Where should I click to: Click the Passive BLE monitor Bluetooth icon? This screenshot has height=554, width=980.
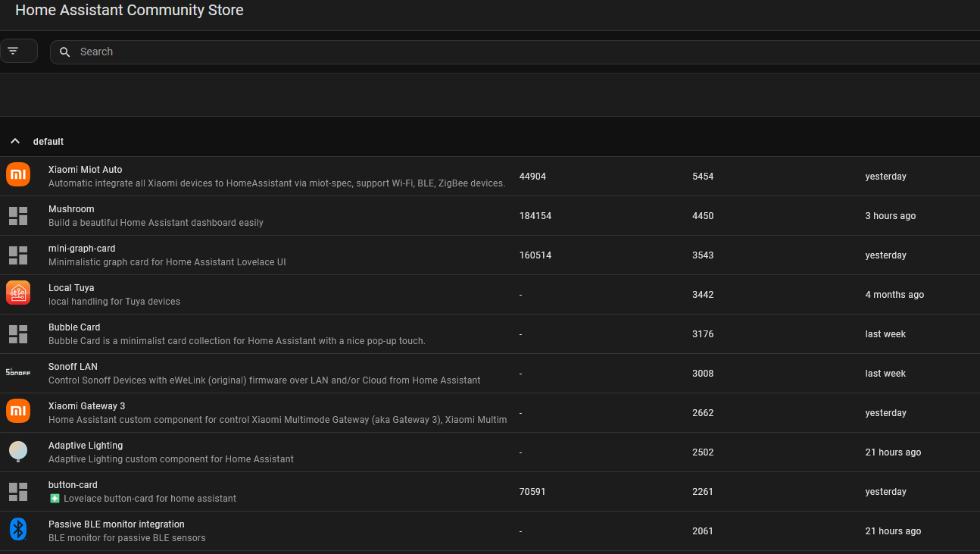point(18,529)
